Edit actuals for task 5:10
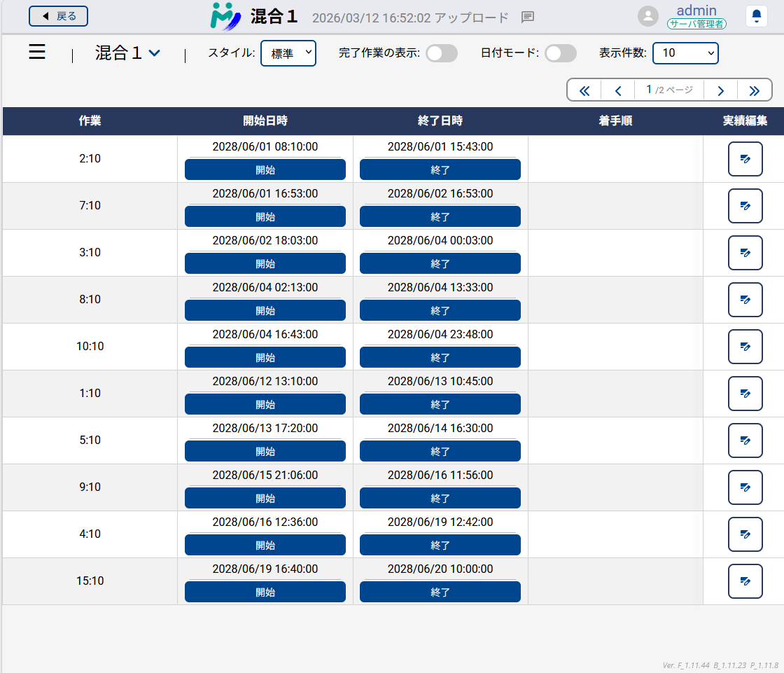The width and height of the screenshot is (784, 673). 745,440
